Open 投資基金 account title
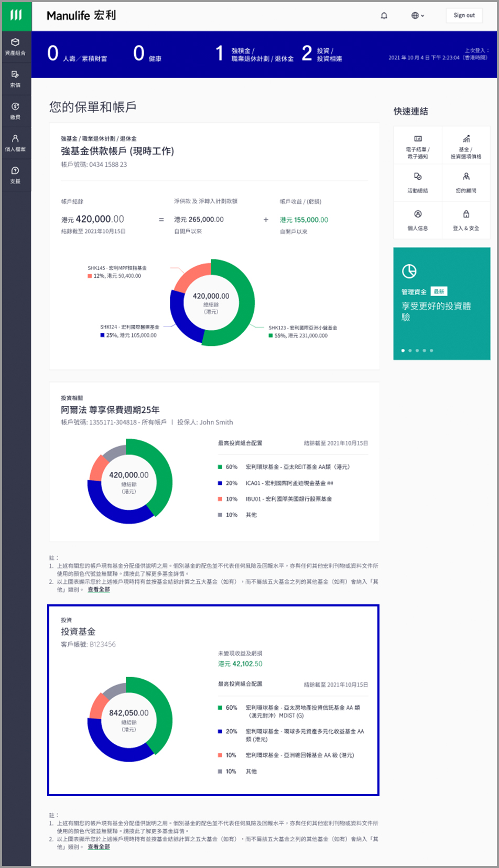This screenshot has height=868, width=499. coord(78,632)
